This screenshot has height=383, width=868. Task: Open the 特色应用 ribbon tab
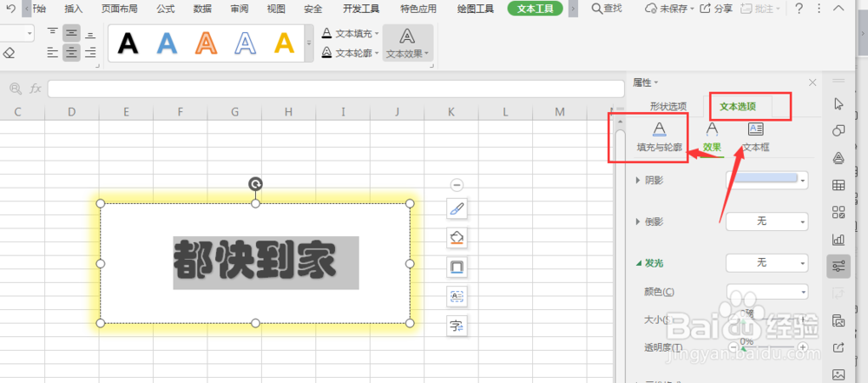418,9
